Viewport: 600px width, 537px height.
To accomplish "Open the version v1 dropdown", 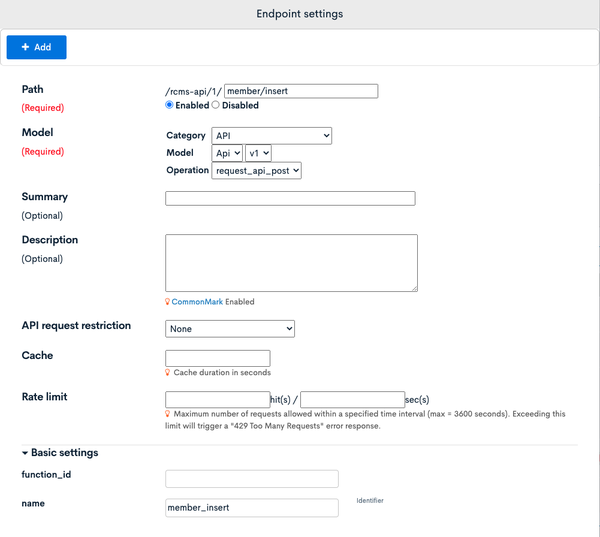I will 258,153.
